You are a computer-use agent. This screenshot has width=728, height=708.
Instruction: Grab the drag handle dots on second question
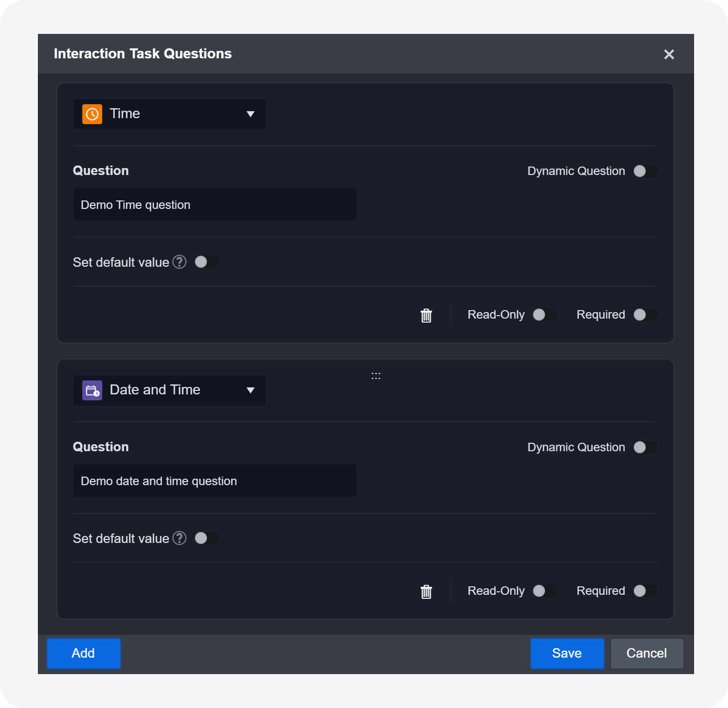coord(376,376)
